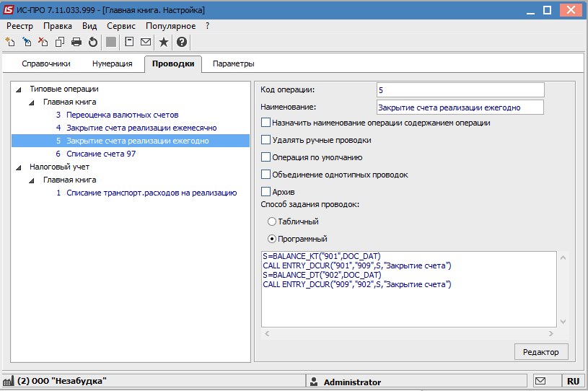The image size is (588, 391).
Task: Select 'Списание счета 97' operation
Action: click(101, 154)
